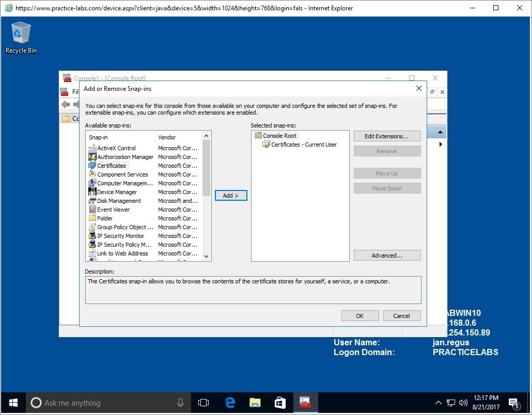Open File Explorer from the taskbar
The width and height of the screenshot is (532, 415).
[x=255, y=403]
